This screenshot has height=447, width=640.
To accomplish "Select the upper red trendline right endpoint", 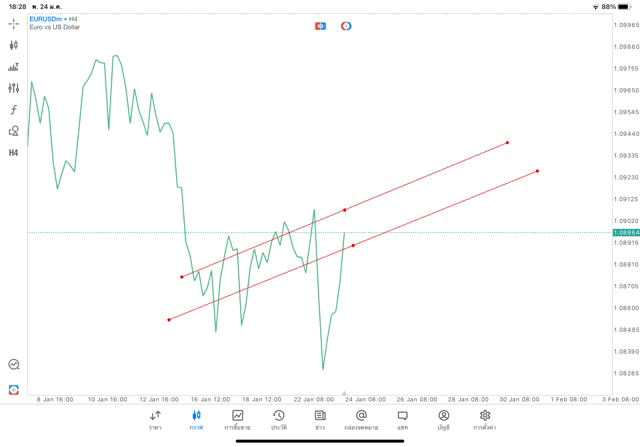I will click(508, 142).
